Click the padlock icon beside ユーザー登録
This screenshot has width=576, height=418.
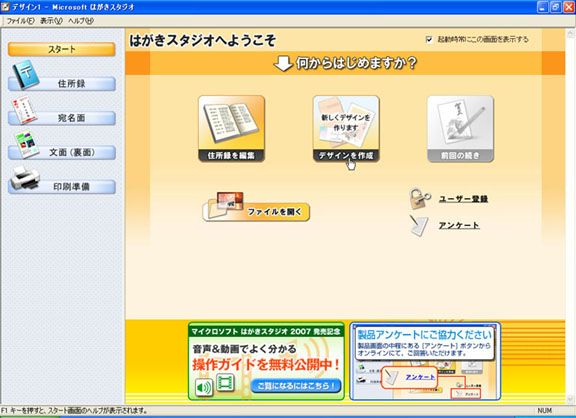(x=420, y=198)
